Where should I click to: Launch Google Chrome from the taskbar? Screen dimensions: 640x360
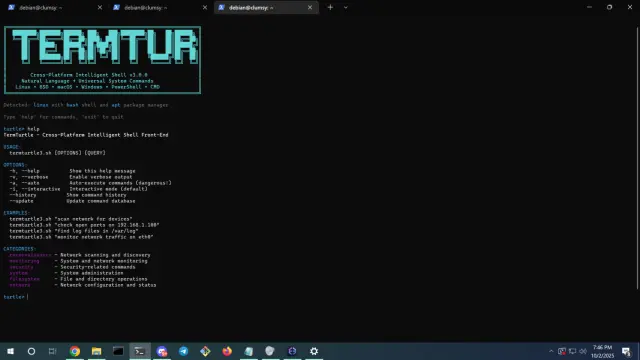click(75, 351)
